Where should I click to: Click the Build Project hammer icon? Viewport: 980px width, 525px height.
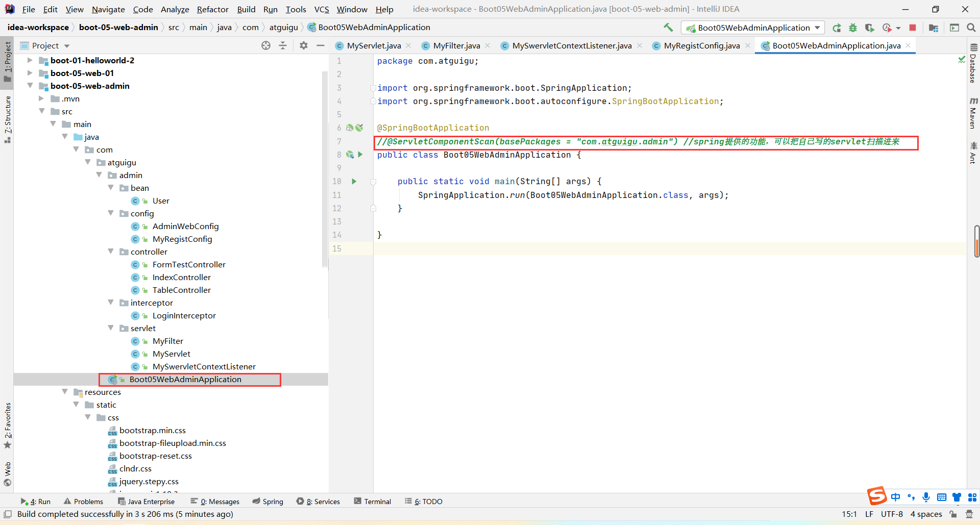[668, 28]
